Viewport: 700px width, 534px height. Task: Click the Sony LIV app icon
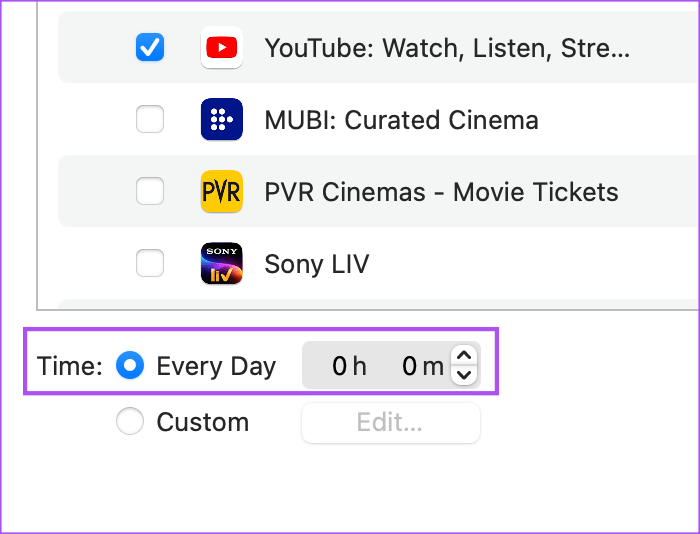point(222,263)
